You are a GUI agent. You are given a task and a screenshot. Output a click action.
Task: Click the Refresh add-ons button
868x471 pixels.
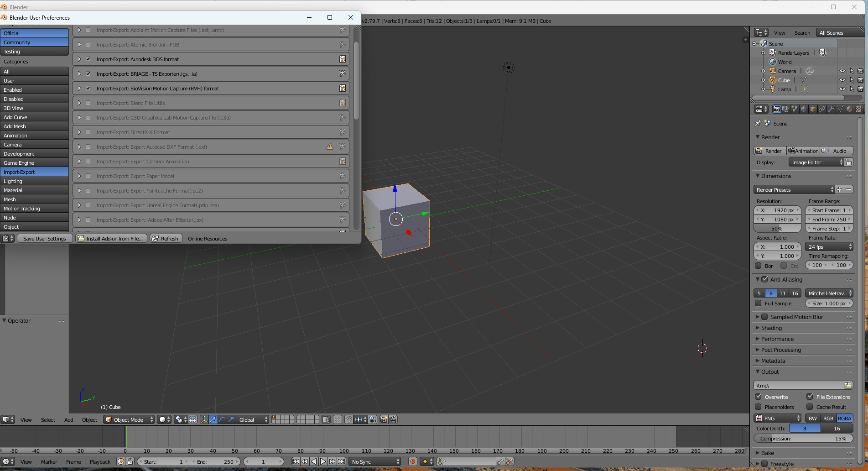coord(166,238)
